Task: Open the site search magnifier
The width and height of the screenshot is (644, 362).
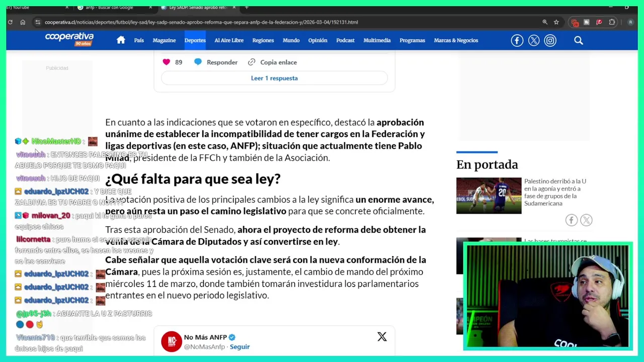Action: (x=579, y=40)
